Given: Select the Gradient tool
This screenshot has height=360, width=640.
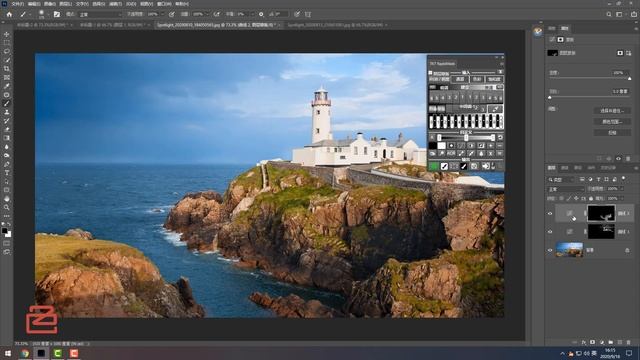Looking at the screenshot, I should pyautogui.click(x=7, y=138).
